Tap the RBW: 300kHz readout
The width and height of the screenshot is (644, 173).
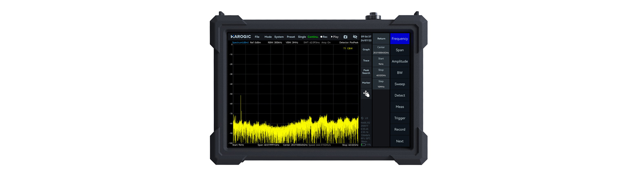coord(275,43)
